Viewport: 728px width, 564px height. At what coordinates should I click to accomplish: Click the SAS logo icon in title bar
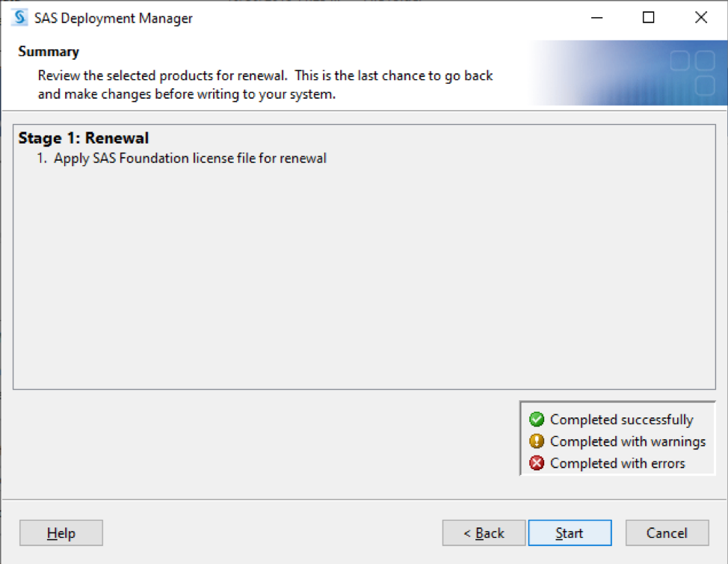pyautogui.click(x=19, y=18)
